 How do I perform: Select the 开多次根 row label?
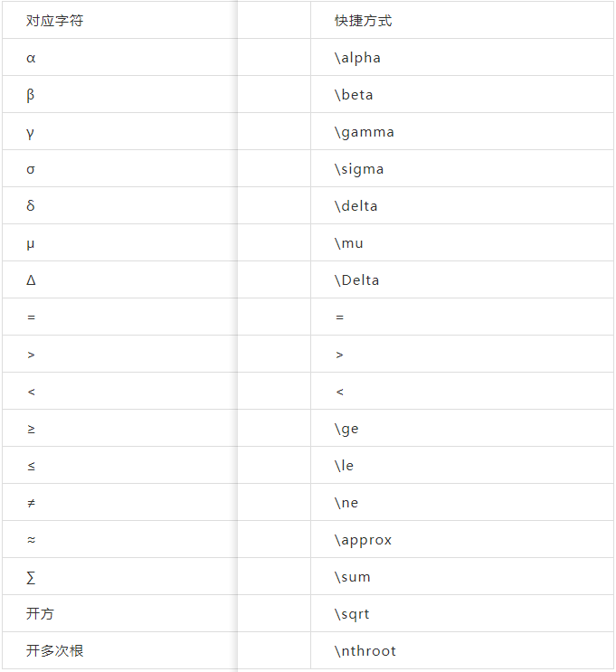55,651
